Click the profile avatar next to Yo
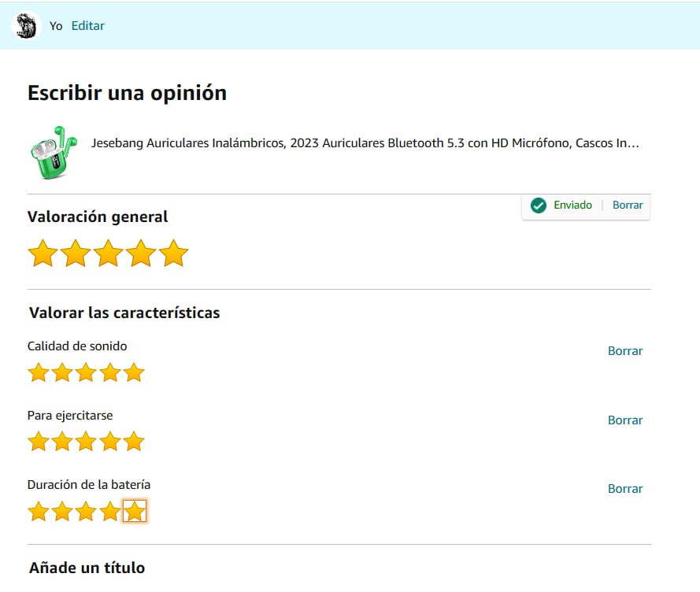The height and width of the screenshot is (592, 700). tap(26, 26)
